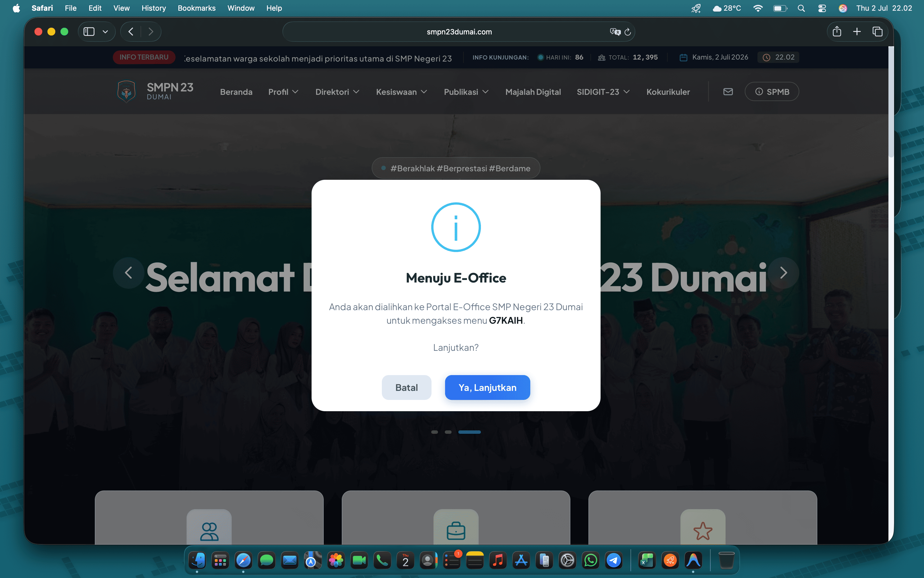Expand the Direktori dropdown menu
Screen dimensions: 924x578
click(x=337, y=92)
